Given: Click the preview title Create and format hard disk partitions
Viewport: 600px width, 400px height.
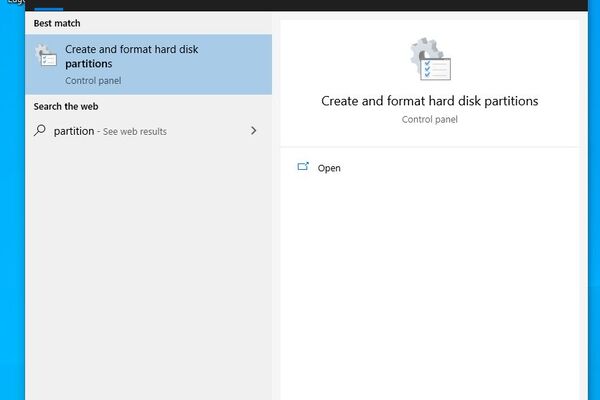Looking at the screenshot, I should pyautogui.click(x=430, y=101).
